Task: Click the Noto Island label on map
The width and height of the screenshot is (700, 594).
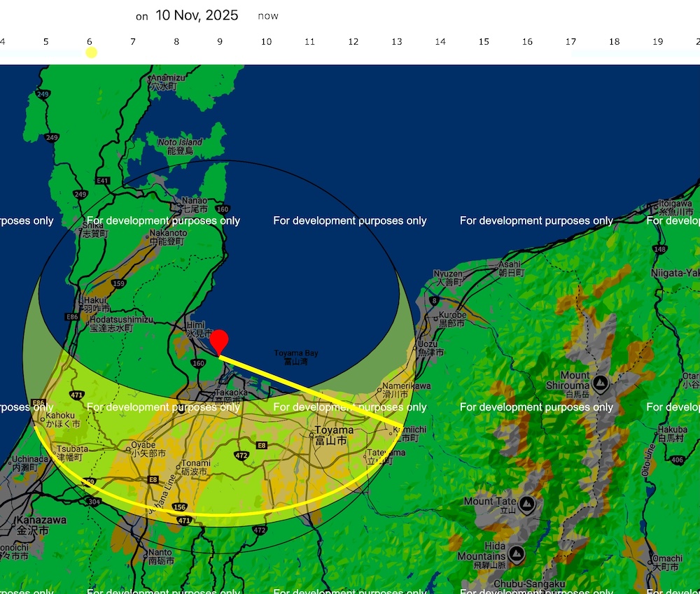Action: 180,142
